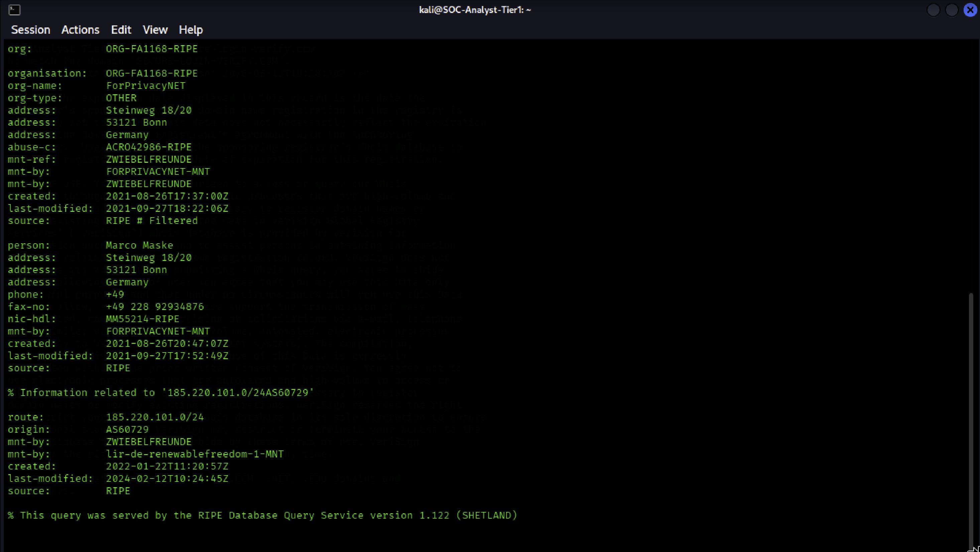Click the origin value AS60729
This screenshot has width=980, height=552.
[127, 429]
